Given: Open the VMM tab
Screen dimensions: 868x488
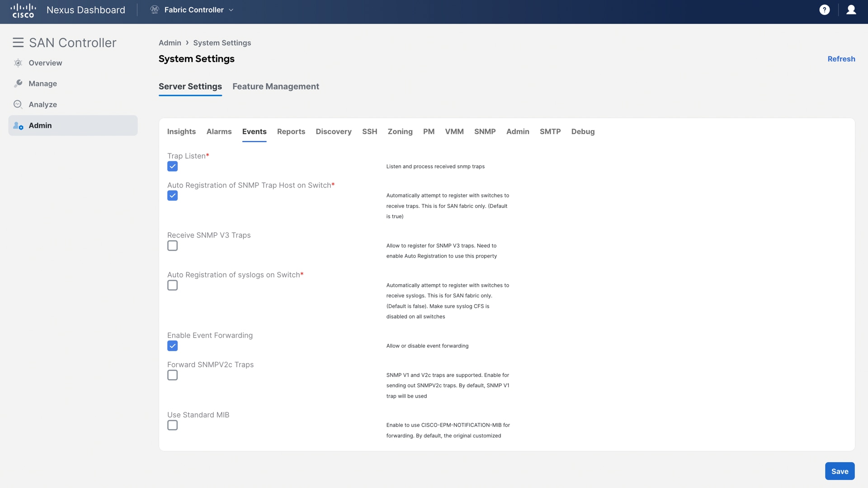Looking at the screenshot, I should [454, 131].
